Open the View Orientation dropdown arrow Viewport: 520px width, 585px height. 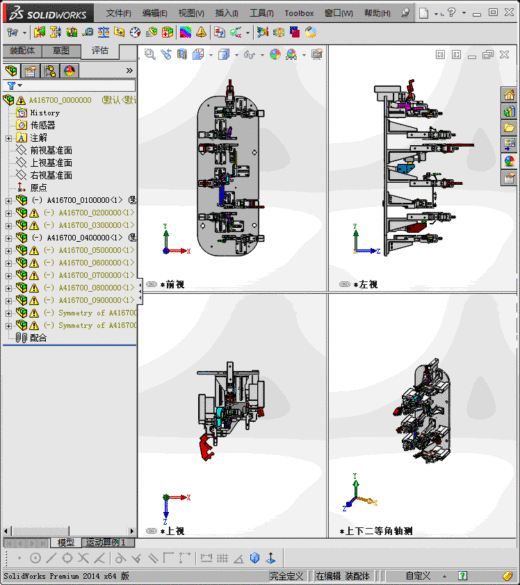[x=211, y=55]
